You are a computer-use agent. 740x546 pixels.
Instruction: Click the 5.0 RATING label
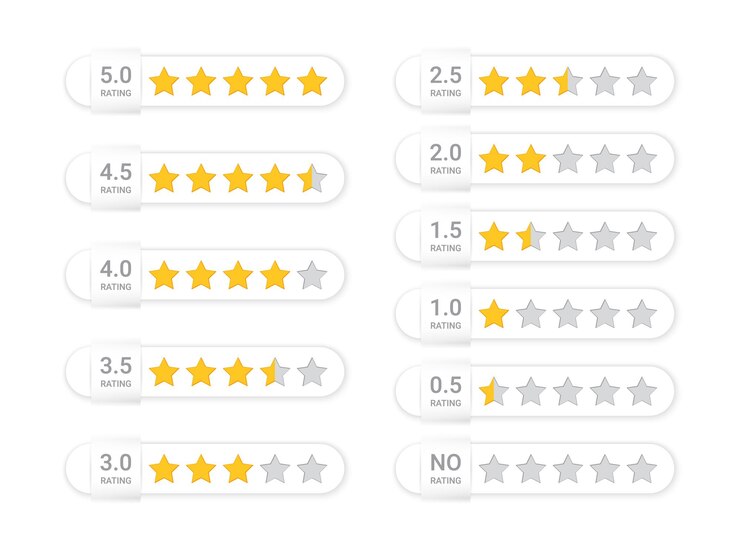click(x=116, y=81)
